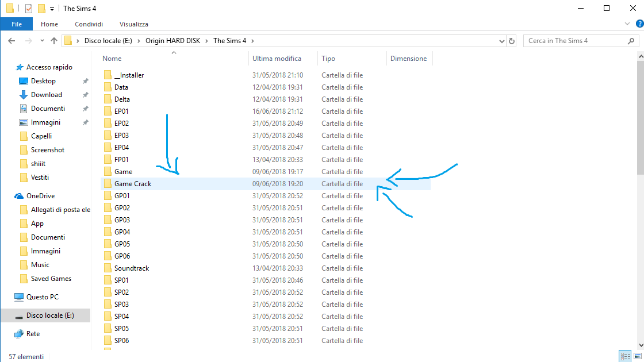Click The Sims 4 breadcrumb segment
The width and height of the screenshot is (644, 362).
coord(229,41)
